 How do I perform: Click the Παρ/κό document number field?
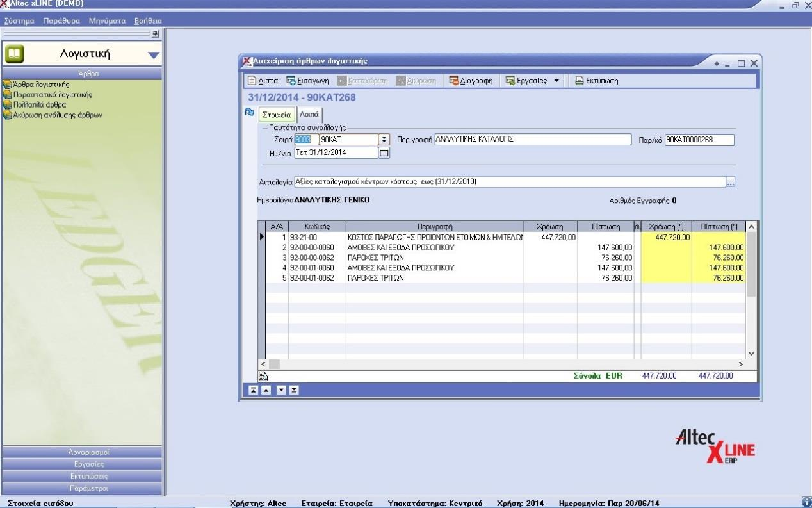[x=699, y=140]
